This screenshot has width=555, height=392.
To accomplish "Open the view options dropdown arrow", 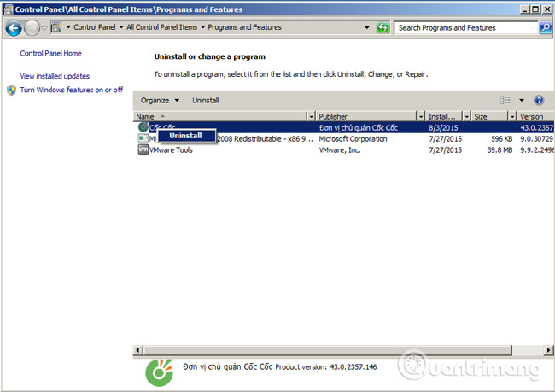I will [x=522, y=100].
